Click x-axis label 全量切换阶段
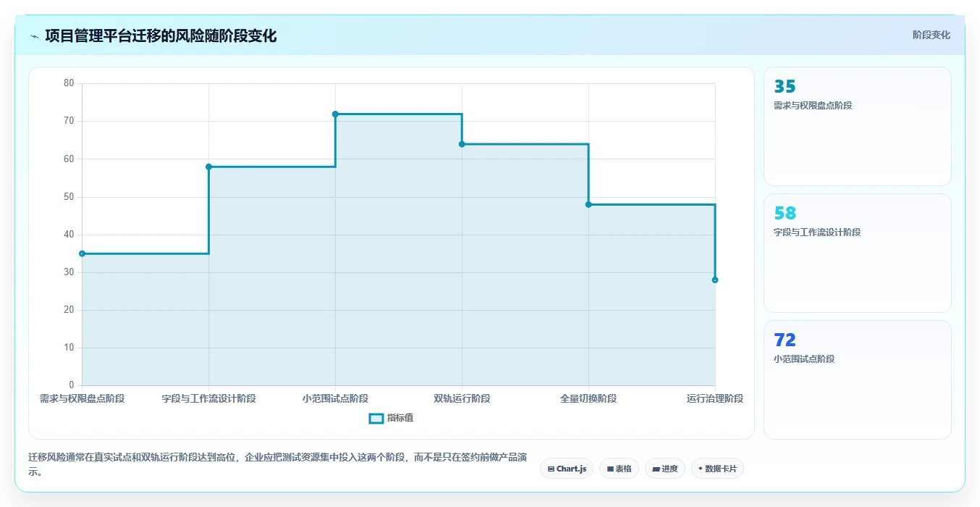980x507 pixels. tap(588, 398)
